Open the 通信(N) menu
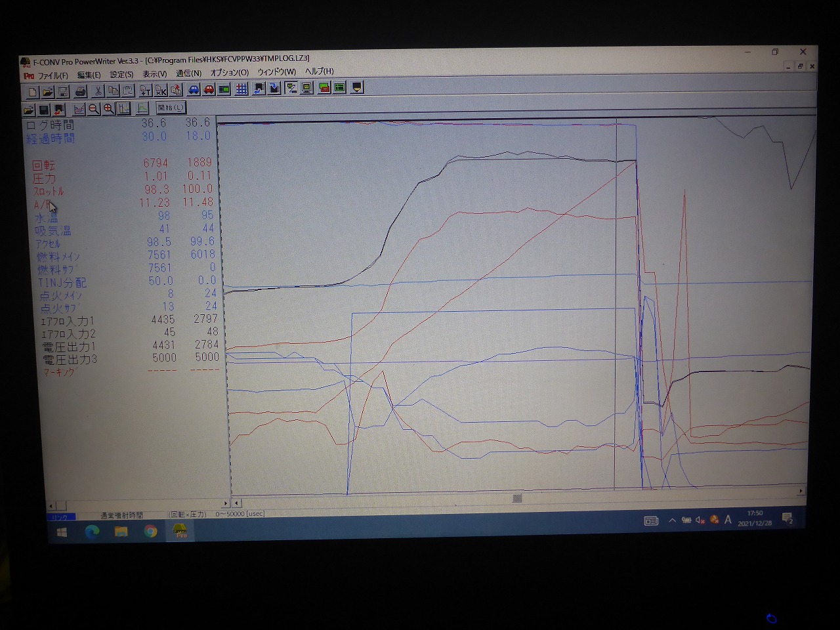Viewport: 840px width, 630px height. (x=188, y=73)
